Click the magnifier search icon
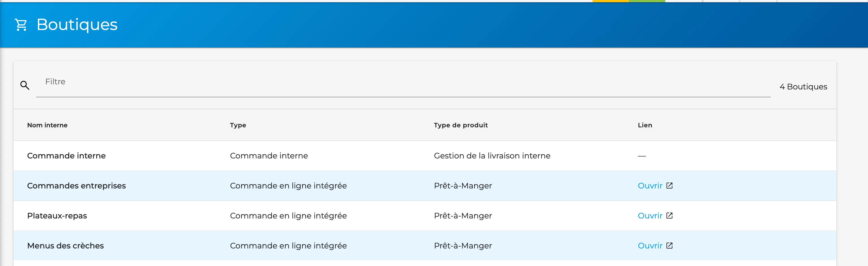 click(x=25, y=85)
